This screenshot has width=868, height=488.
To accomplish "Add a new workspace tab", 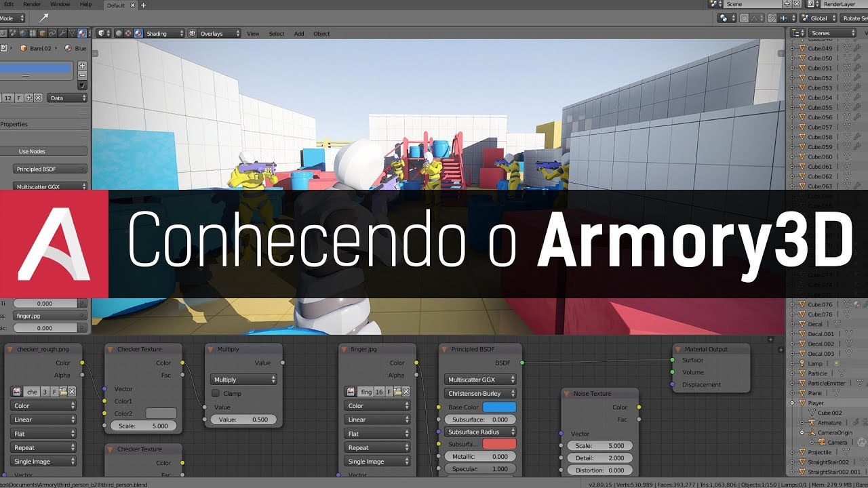I will click(x=144, y=5).
